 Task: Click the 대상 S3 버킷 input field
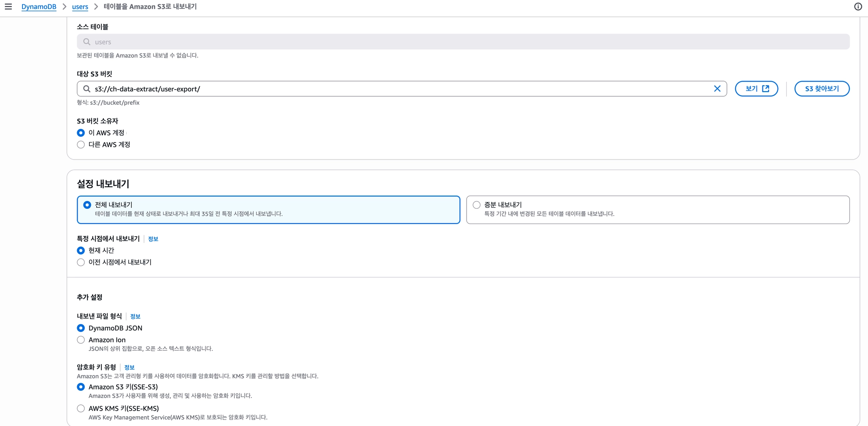[x=402, y=89]
